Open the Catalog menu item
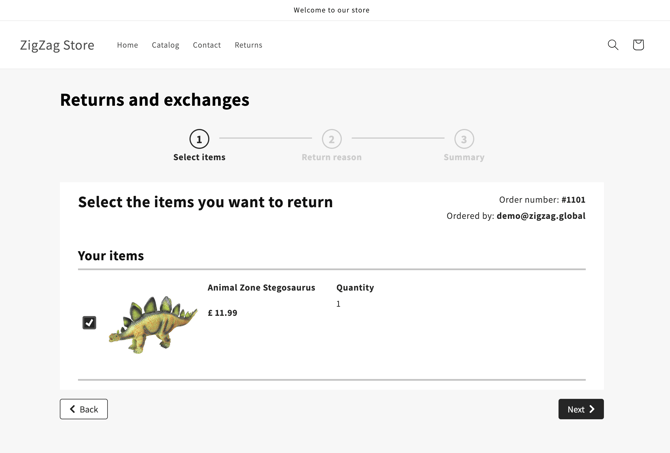 click(165, 45)
